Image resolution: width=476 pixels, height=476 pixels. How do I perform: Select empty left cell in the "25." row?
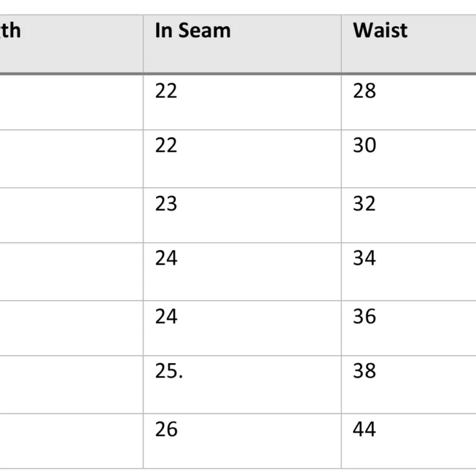coord(71,384)
